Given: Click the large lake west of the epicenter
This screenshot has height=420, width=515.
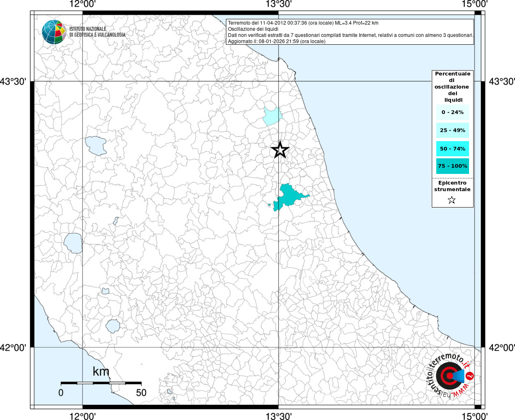Looking at the screenshot, I should pyautogui.click(x=96, y=146).
